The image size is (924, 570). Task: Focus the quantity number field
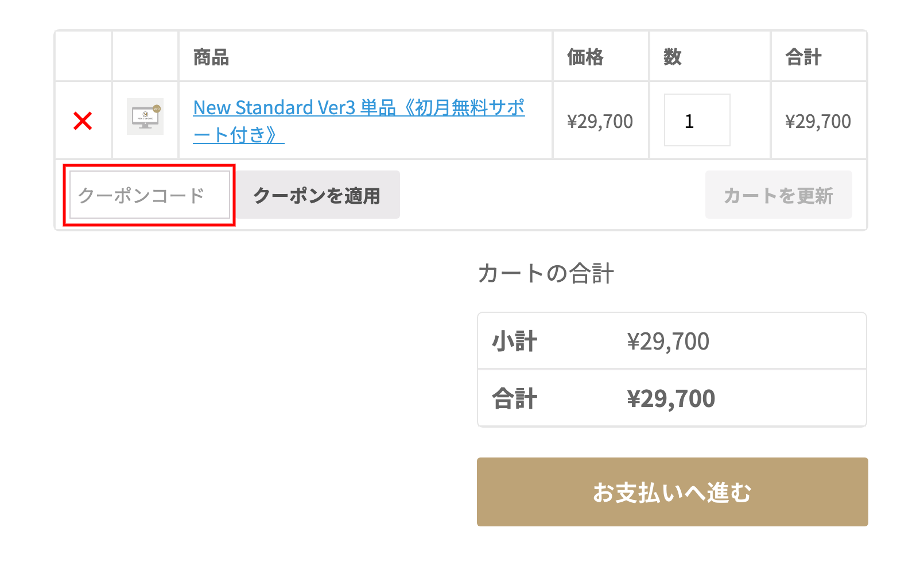pos(697,120)
